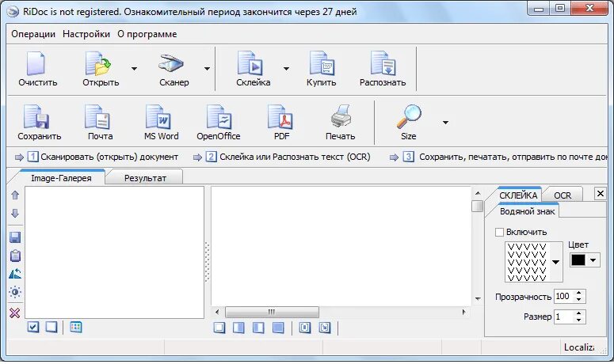The height and width of the screenshot is (364, 614).
Task: Click the clipboard icon in gallery sidebar
Action: click(x=15, y=256)
